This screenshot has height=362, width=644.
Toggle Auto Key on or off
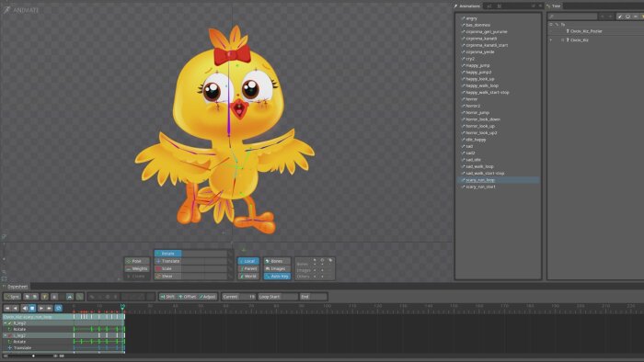coord(277,277)
